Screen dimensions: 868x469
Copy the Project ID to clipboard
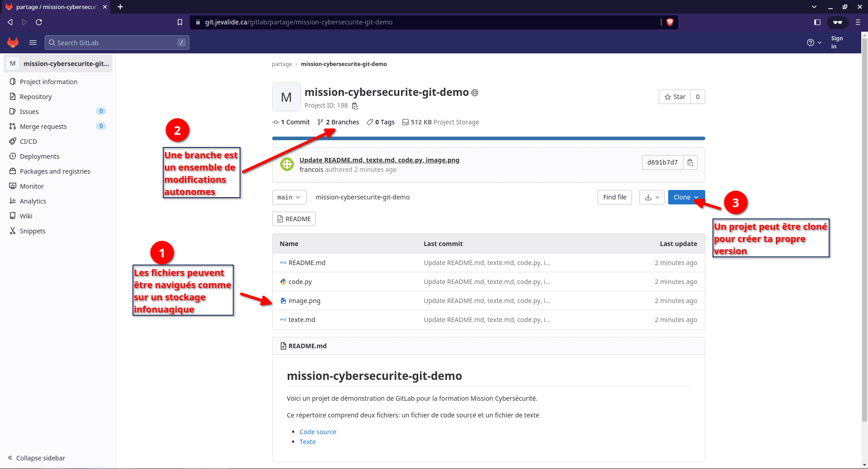click(x=355, y=105)
